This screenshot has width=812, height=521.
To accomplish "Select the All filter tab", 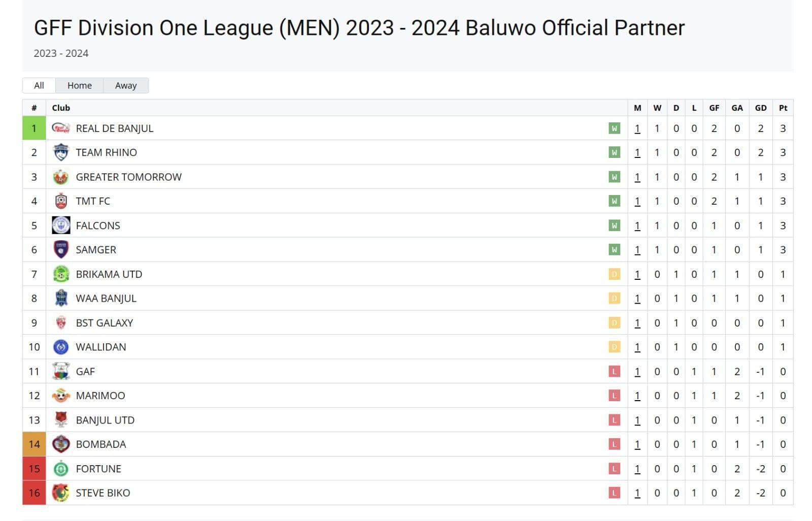I will [x=39, y=85].
